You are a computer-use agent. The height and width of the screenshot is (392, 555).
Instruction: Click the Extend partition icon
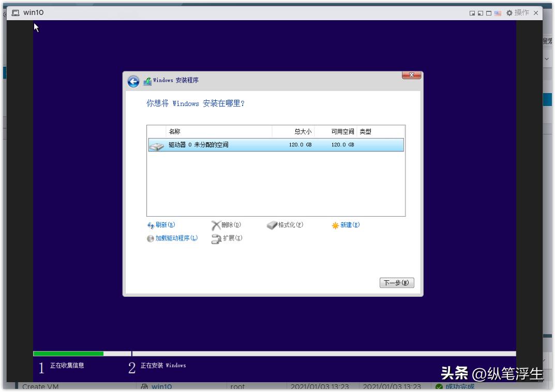pyautogui.click(x=216, y=239)
